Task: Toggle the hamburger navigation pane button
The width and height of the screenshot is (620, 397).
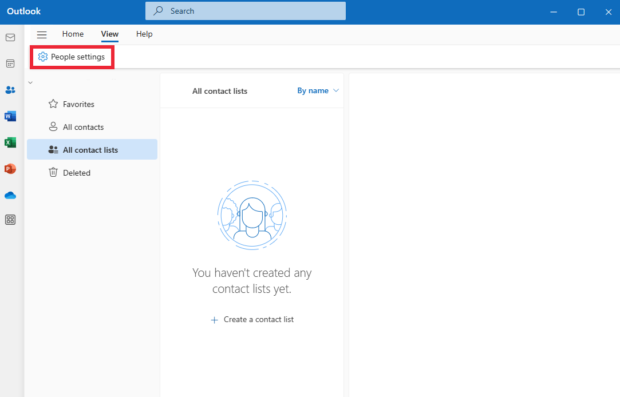Action: (x=42, y=34)
